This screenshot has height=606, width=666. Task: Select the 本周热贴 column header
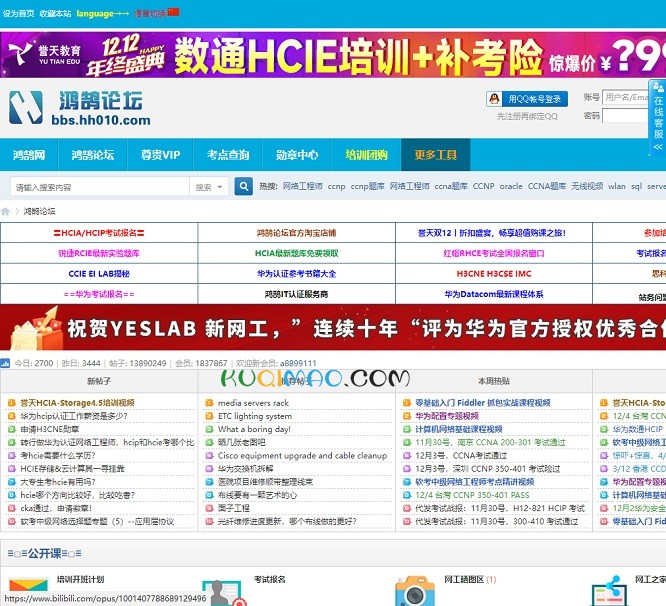(x=494, y=381)
